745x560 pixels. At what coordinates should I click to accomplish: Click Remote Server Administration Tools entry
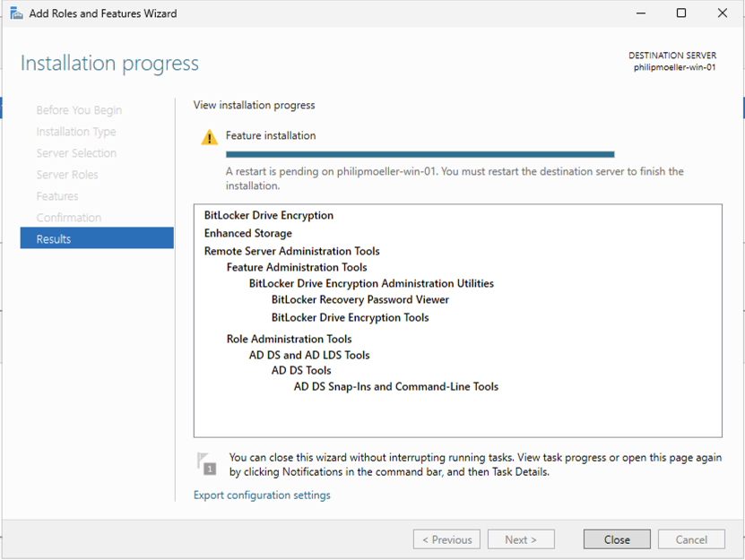click(291, 251)
